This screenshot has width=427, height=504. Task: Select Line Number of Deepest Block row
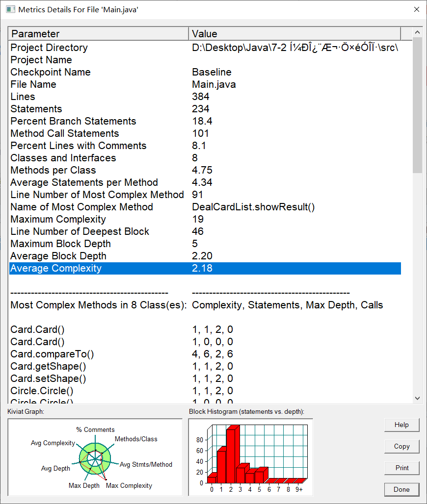205,231
